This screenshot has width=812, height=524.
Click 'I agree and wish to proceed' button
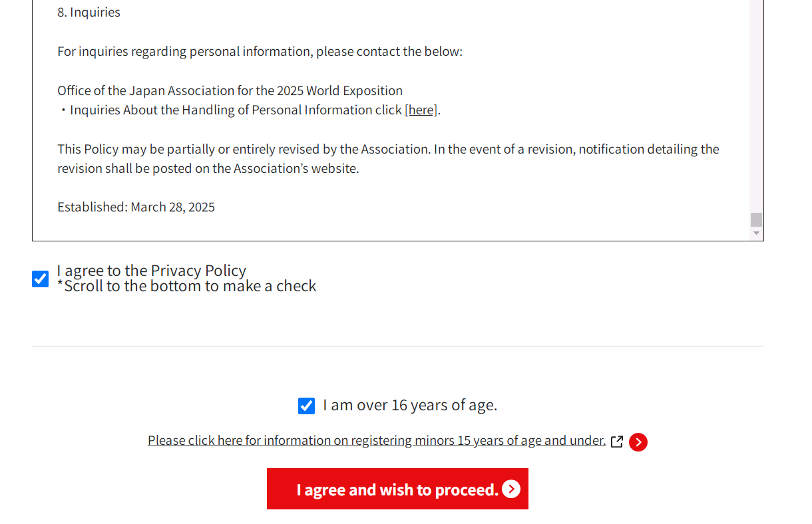pyautogui.click(x=397, y=489)
